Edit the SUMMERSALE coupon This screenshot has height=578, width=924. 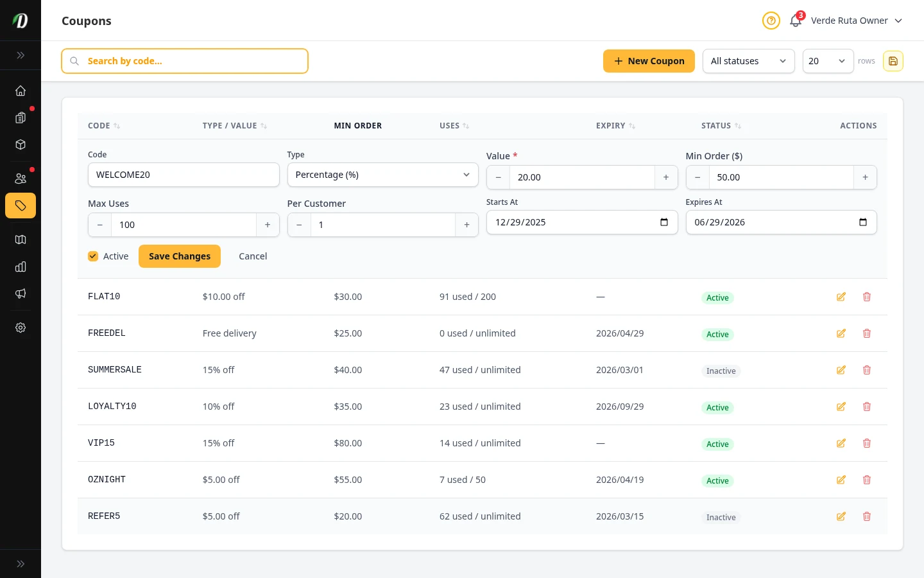click(x=841, y=370)
